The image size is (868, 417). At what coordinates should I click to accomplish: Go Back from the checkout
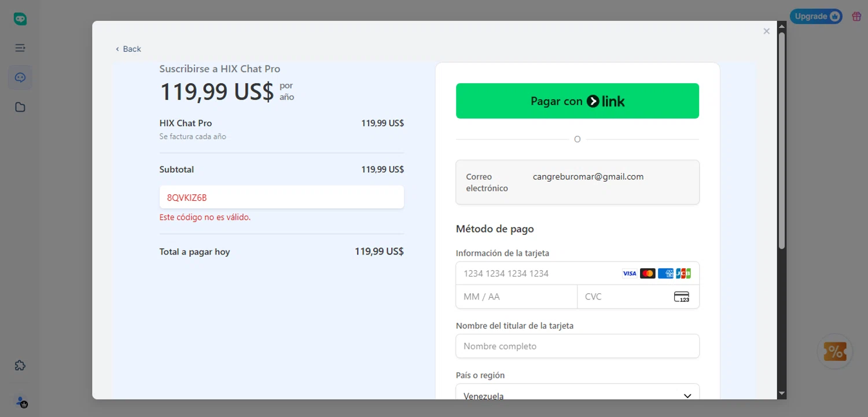coord(128,49)
